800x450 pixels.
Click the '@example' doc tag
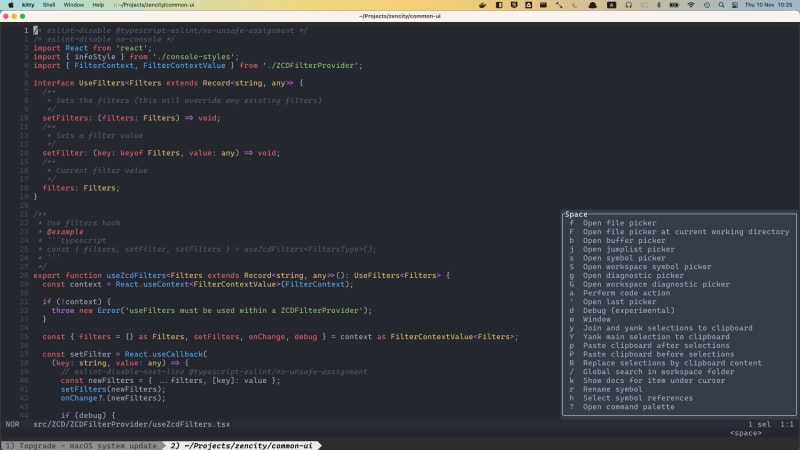pyautogui.click(x=65, y=232)
